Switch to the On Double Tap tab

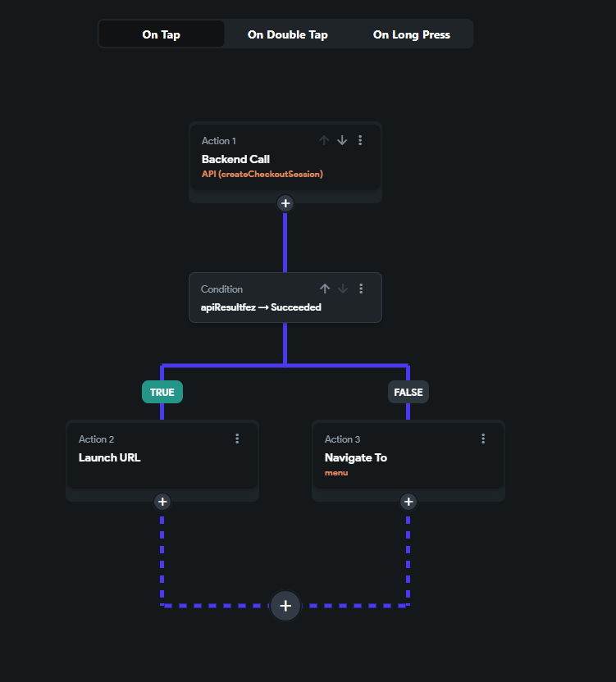[286, 34]
